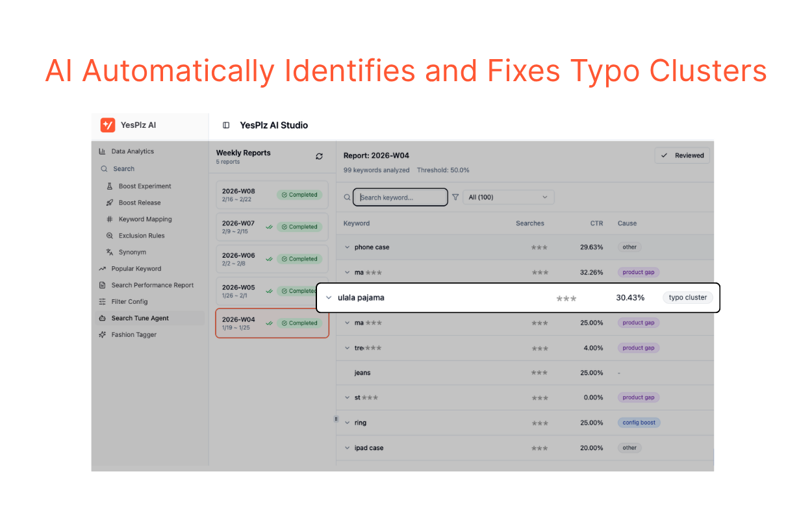This screenshot has width=812, height=524.
Task: Click the Data Analytics bar chart icon
Action: (x=102, y=151)
